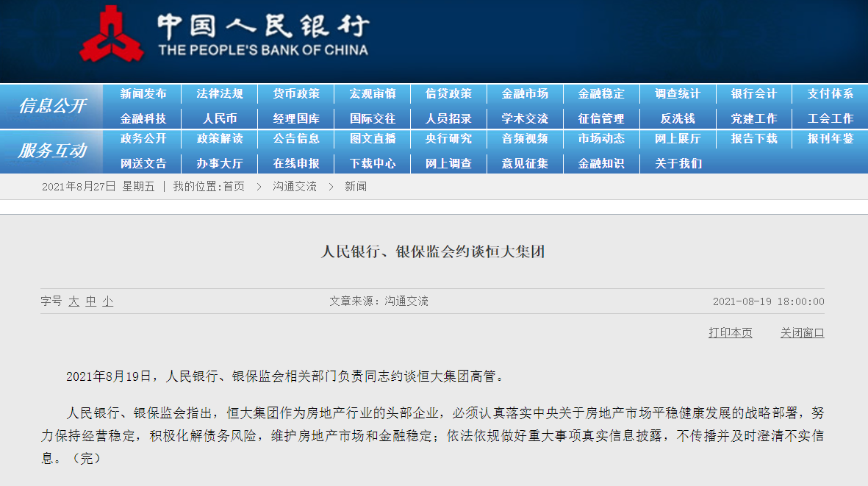Open 工会工作 section

pos(831,118)
